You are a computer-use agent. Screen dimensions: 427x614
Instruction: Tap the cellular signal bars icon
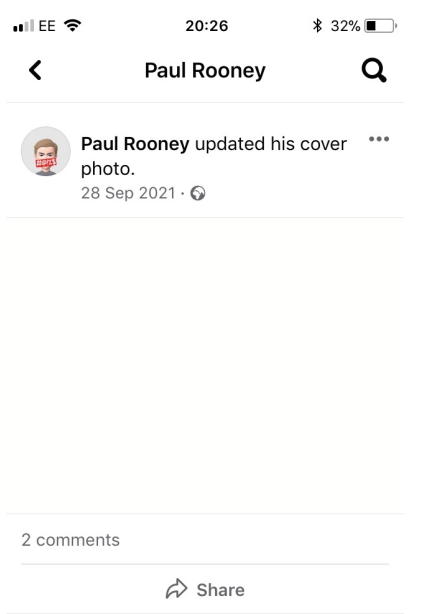coord(24,26)
